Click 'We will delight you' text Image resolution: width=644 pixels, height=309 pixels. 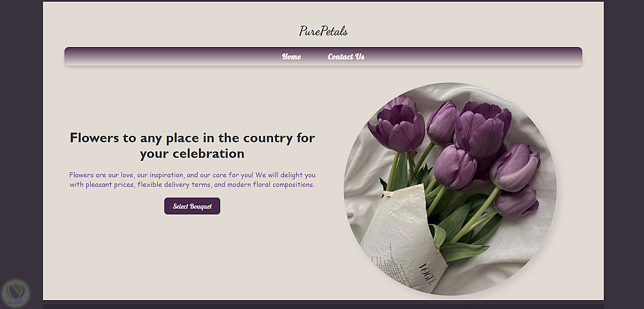285,174
